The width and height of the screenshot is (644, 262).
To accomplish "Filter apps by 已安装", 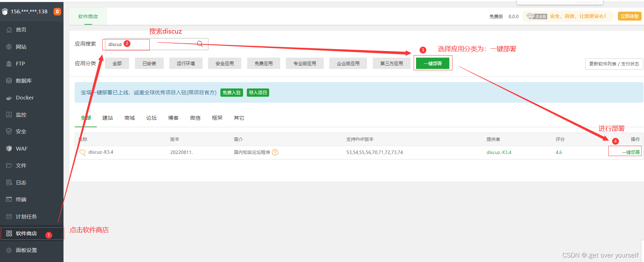I will [149, 63].
